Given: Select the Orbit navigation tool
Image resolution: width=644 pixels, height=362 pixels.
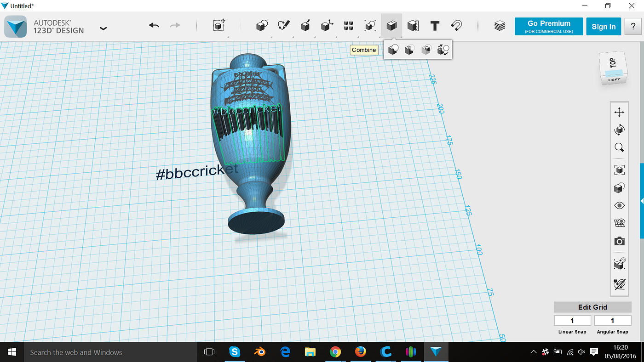Looking at the screenshot, I should click(619, 130).
